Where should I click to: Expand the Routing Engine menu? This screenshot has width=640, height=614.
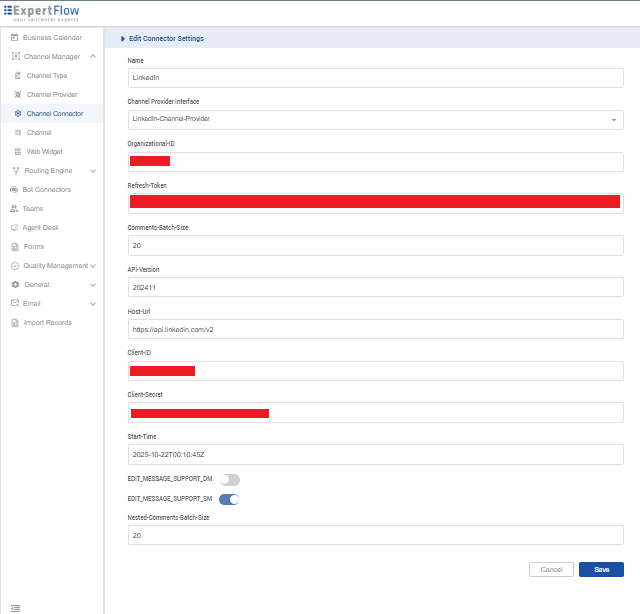click(x=92, y=171)
